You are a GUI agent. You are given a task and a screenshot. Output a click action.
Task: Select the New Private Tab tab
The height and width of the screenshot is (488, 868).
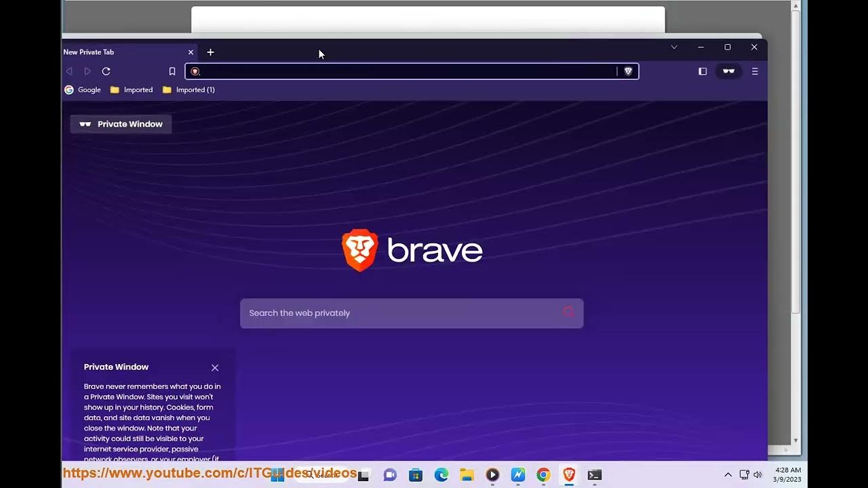(125, 52)
